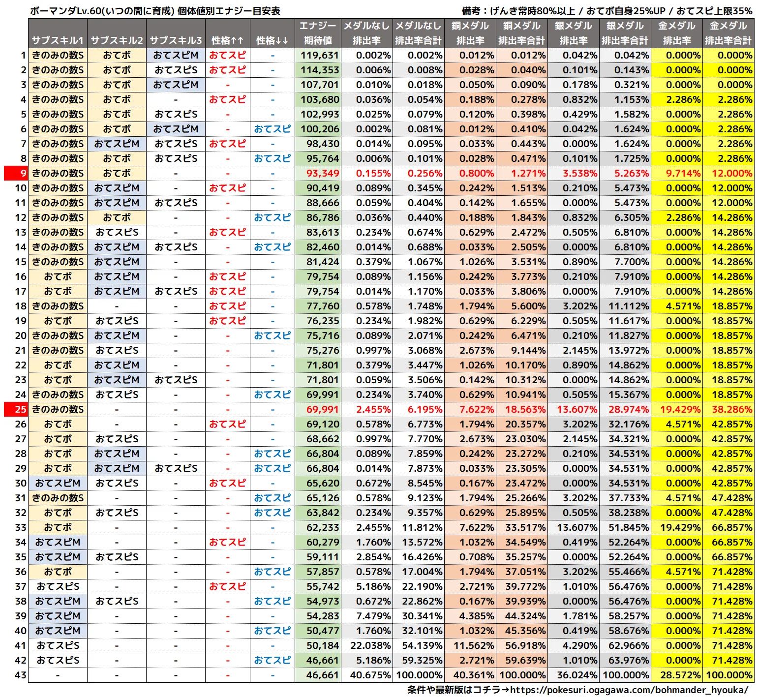Click the red-highlighted row number 25
The image size is (757, 700).
pyautogui.click(x=16, y=409)
